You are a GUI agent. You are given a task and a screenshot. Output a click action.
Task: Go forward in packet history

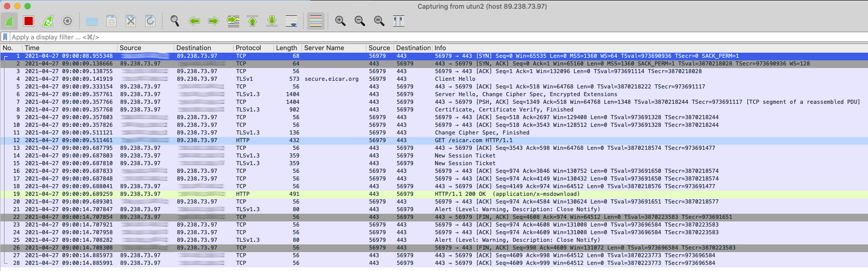(214, 21)
